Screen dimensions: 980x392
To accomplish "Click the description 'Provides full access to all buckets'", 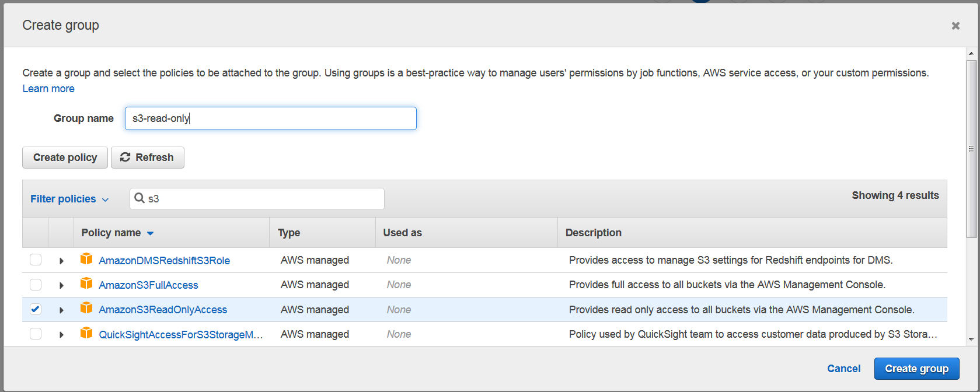I will click(727, 285).
